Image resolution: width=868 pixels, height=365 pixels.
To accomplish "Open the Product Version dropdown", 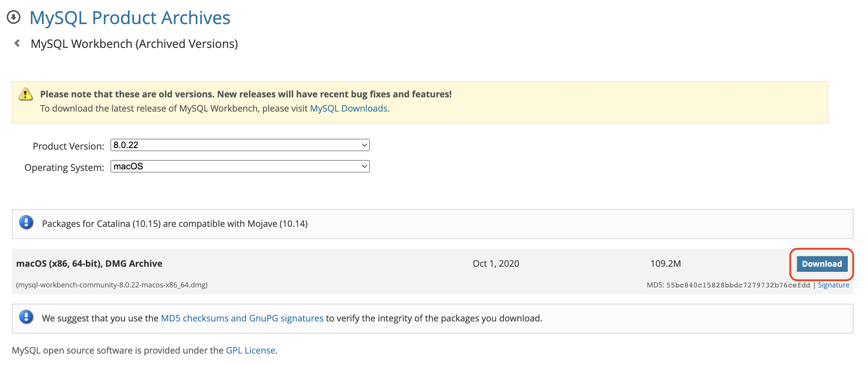I will (239, 145).
